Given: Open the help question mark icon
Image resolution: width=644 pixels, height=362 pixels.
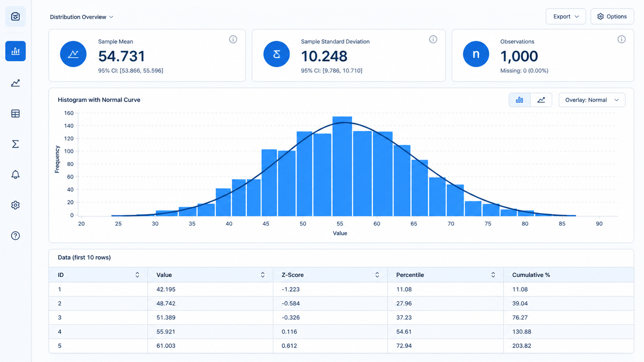Looking at the screenshot, I should click(15, 236).
